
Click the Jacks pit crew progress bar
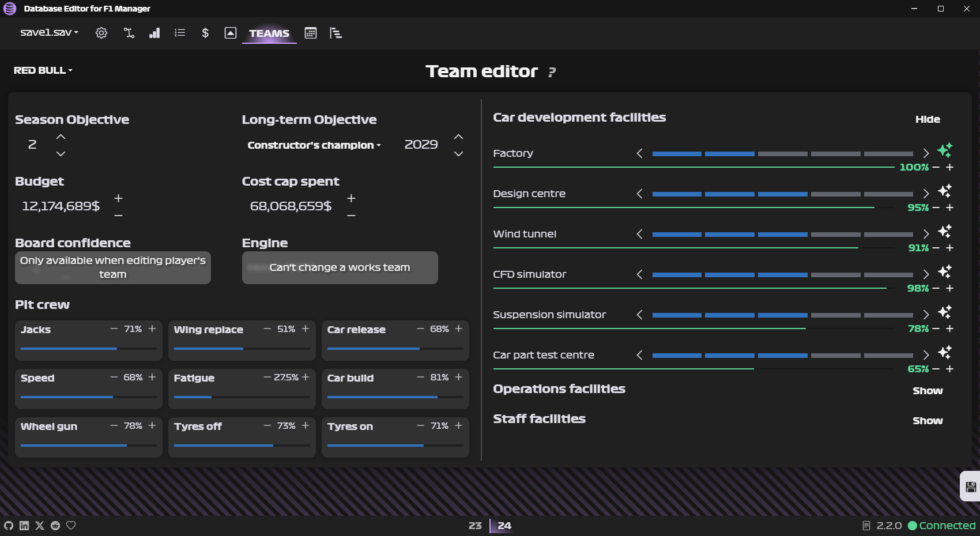pyautogui.click(x=89, y=349)
